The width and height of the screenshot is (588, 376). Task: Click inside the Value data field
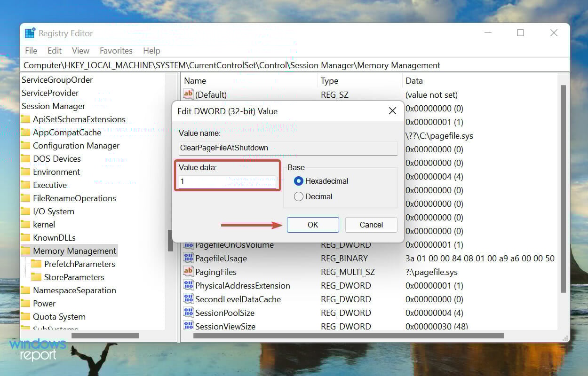228,182
